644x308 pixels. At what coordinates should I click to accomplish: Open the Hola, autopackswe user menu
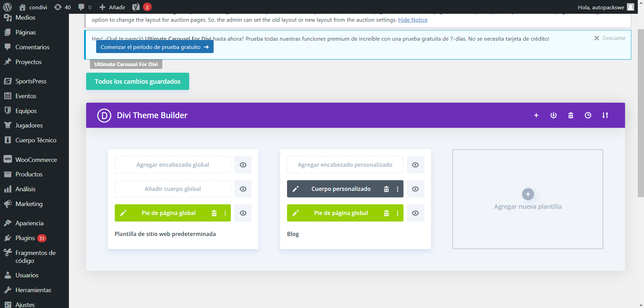(x=606, y=7)
